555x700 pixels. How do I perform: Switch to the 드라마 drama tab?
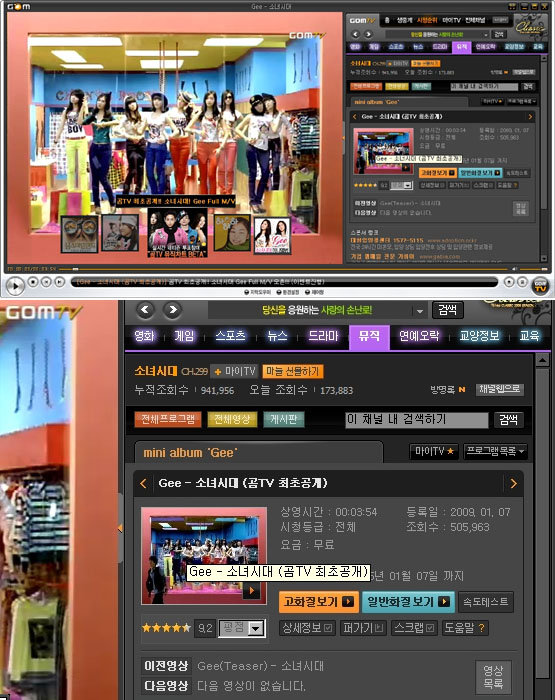(x=324, y=336)
